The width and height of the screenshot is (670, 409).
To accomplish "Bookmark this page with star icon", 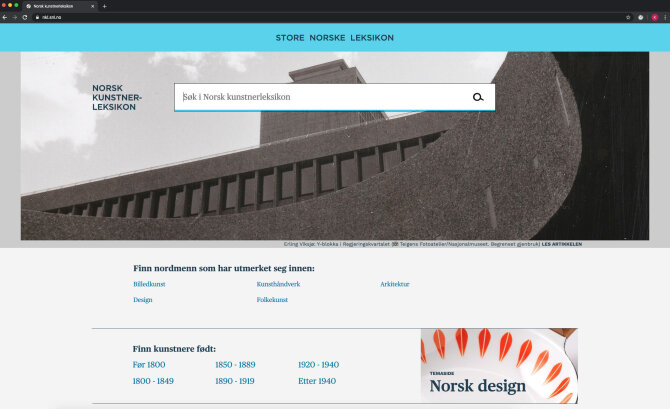I will 628,17.
